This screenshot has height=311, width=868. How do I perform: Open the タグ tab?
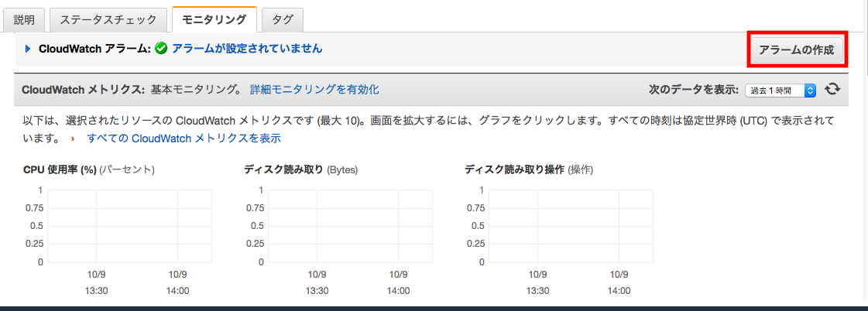point(283,20)
